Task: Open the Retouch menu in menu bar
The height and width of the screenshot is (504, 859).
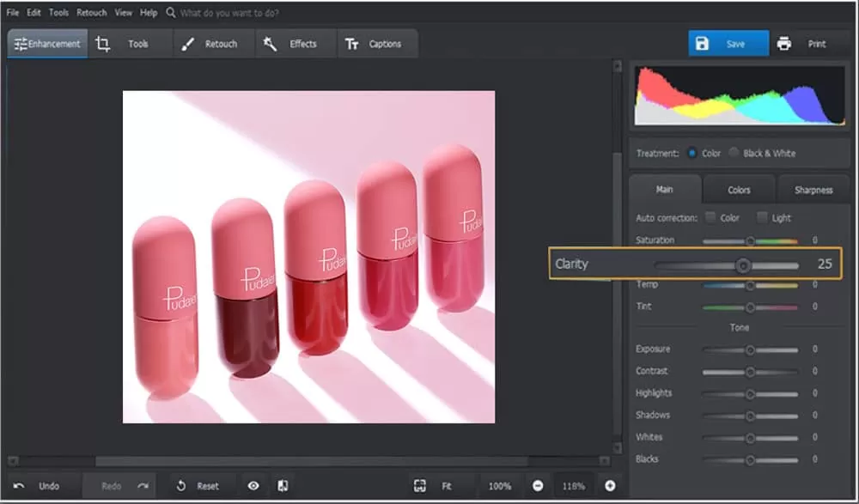Action: point(92,13)
